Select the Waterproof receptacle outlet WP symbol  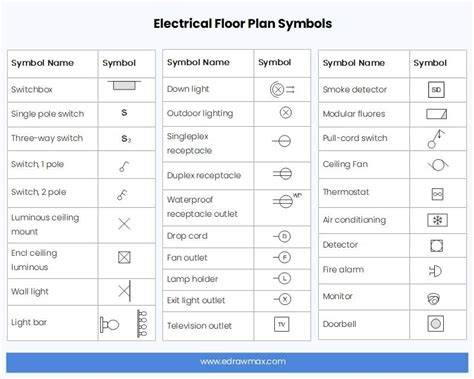[287, 200]
